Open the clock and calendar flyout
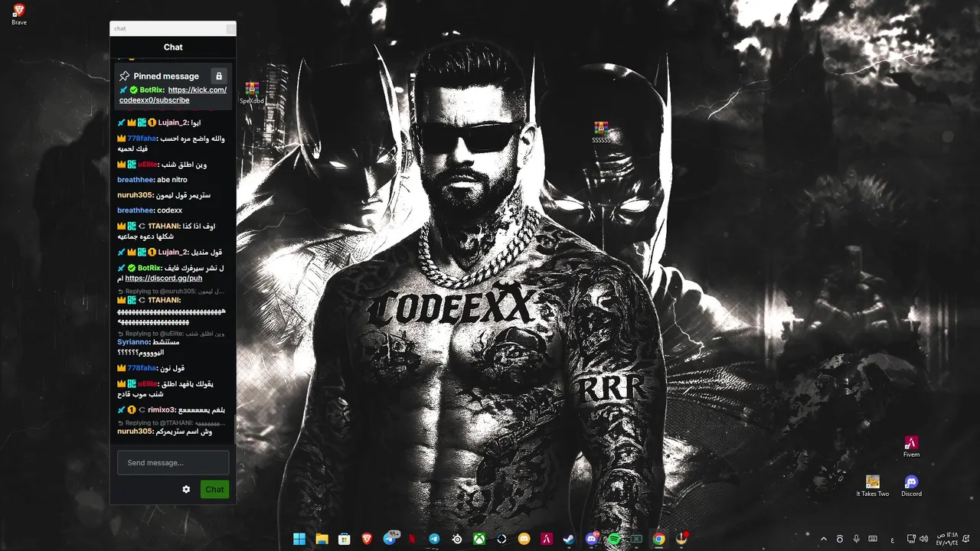This screenshot has height=551, width=980. [947, 539]
